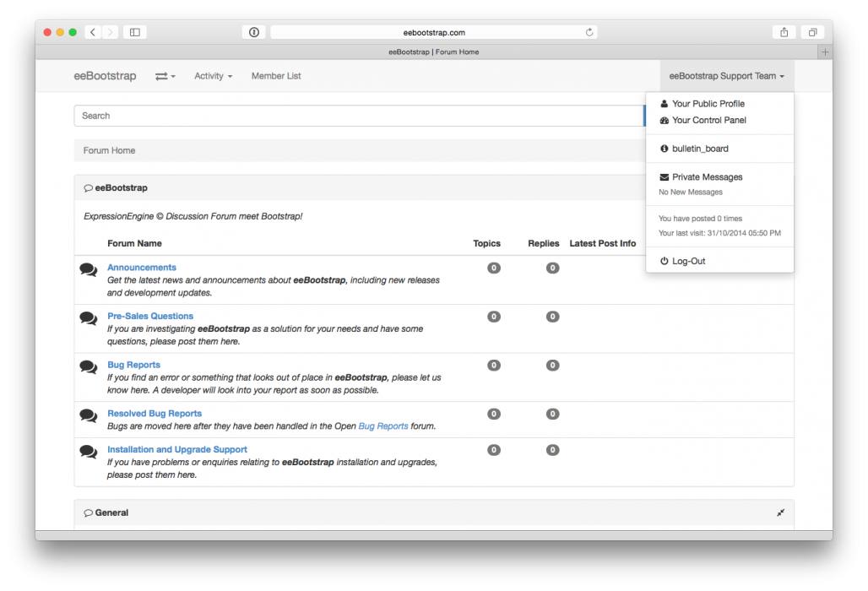Viewport: 868px width, 591px height.
Task: Click the comment icon beside General category heading
Action: (x=88, y=513)
